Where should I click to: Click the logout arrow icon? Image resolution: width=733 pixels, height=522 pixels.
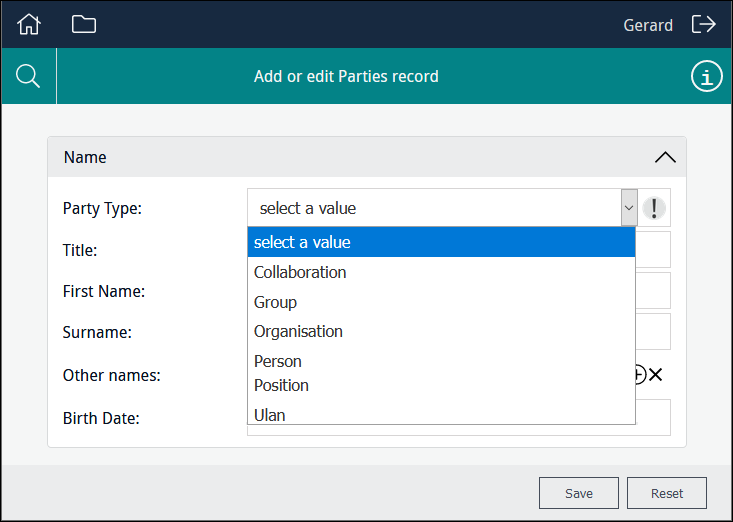[704, 24]
